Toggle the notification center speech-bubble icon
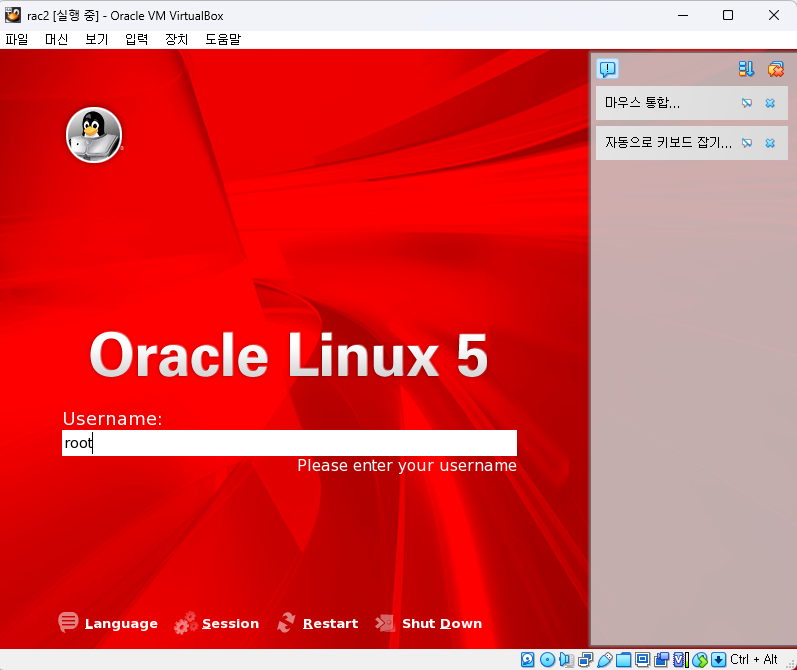The image size is (797, 670). point(607,69)
